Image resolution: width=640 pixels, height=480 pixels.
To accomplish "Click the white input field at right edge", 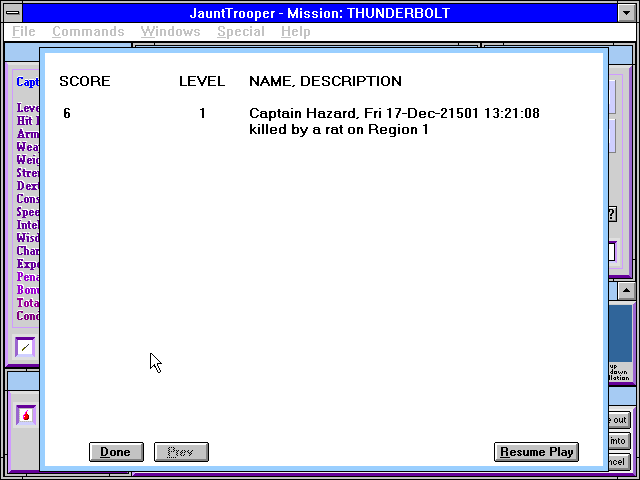I will point(612,251).
